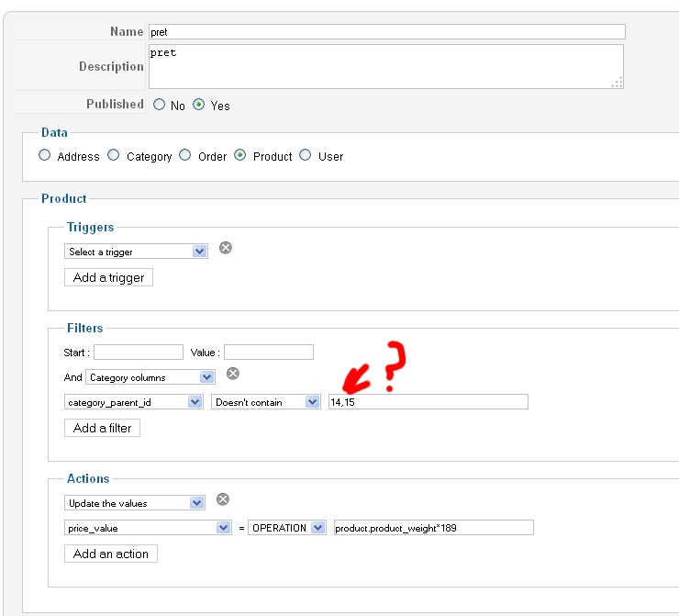Remove the Update the values action
The height and width of the screenshot is (616, 679).
point(223,499)
